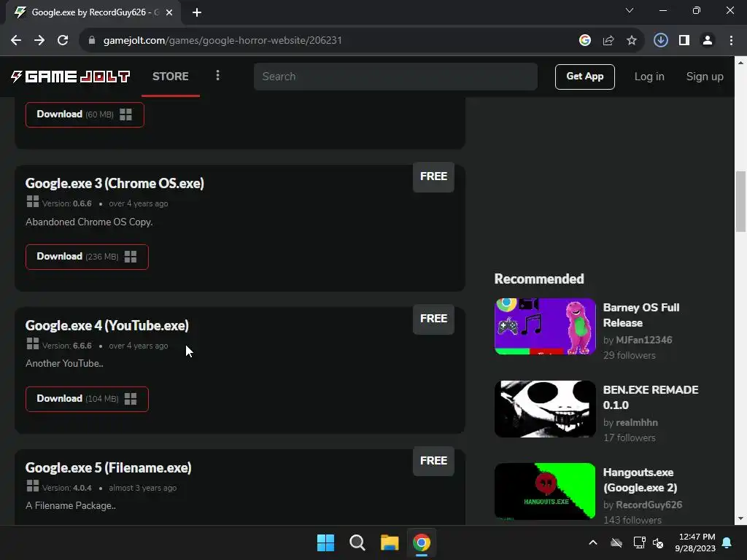Click the page vertical scrollbar thumb
This screenshot has height=560, width=747.
[x=740, y=201]
